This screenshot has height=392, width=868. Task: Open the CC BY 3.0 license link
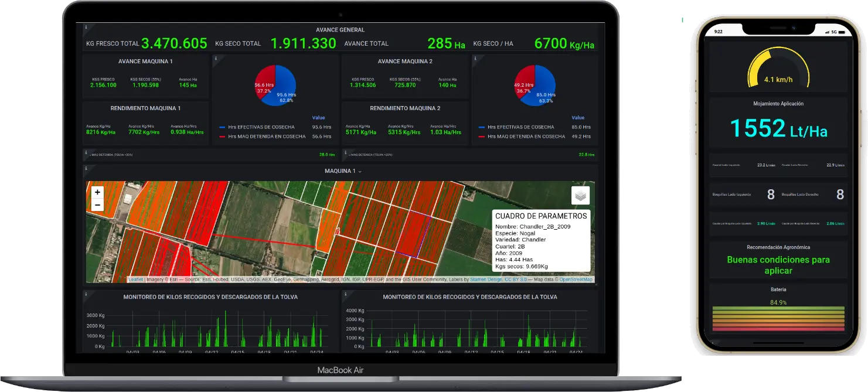click(x=516, y=280)
